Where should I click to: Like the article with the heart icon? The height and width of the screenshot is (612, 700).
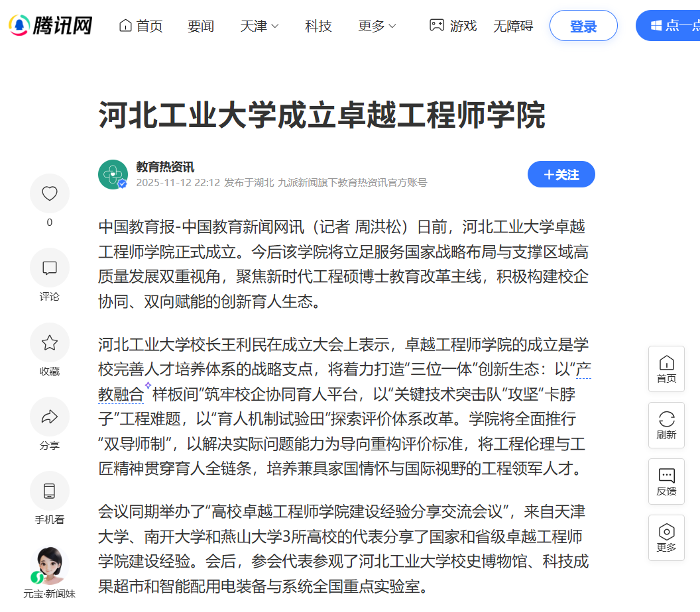click(50, 193)
